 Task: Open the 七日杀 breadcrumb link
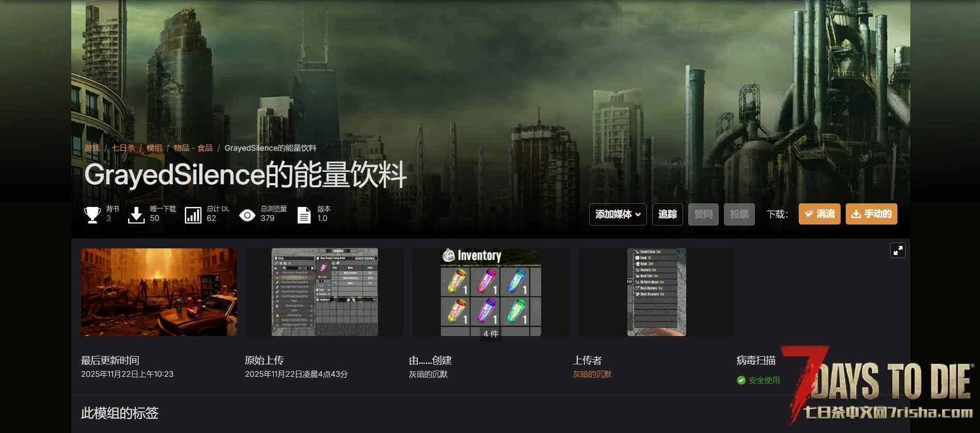click(x=123, y=148)
